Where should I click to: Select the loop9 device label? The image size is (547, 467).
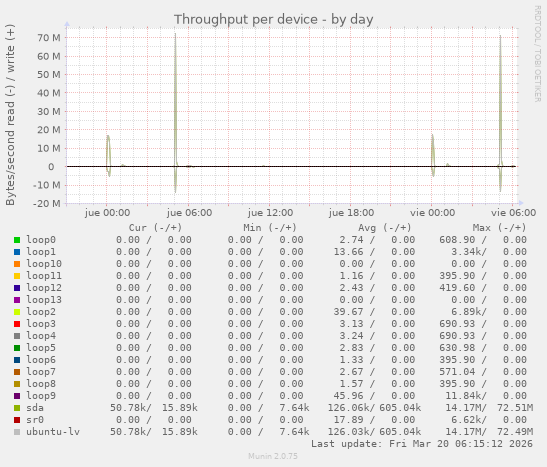pyautogui.click(x=41, y=396)
